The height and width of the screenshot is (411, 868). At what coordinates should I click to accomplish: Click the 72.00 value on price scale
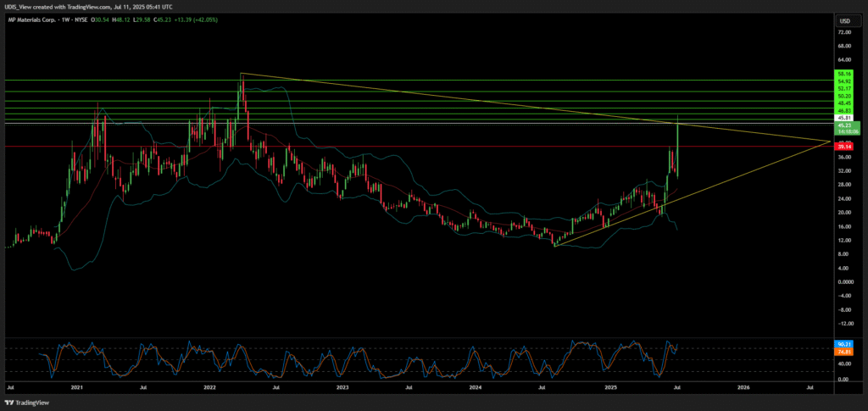(844, 32)
